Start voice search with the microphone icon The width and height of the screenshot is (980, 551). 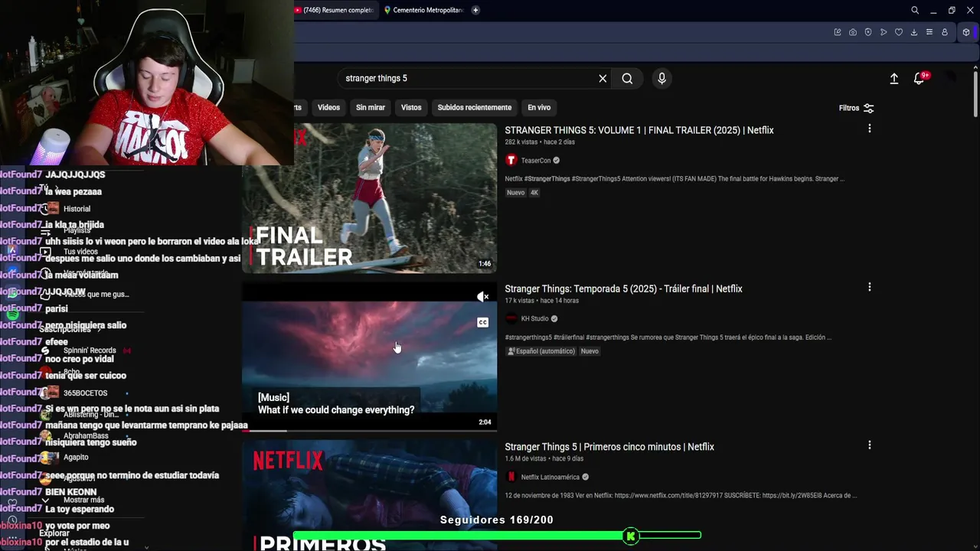(x=661, y=78)
